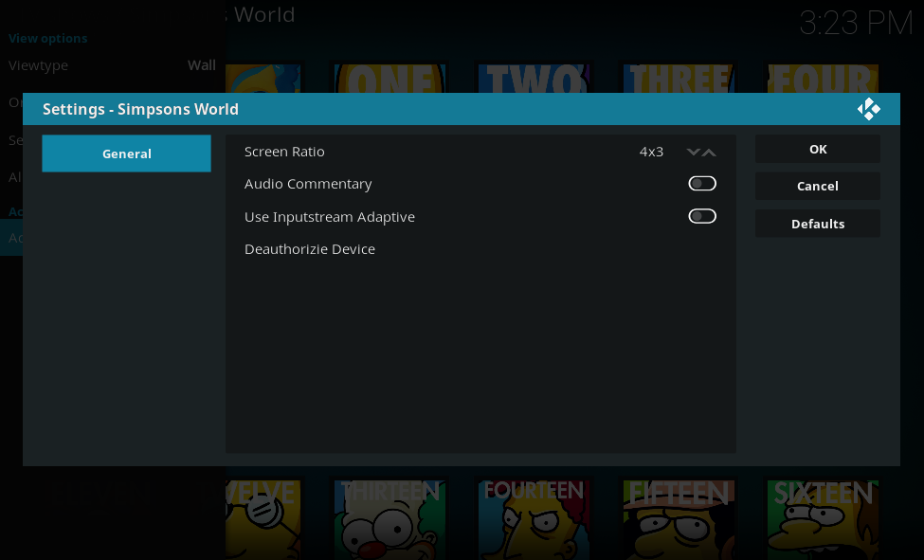Image resolution: width=924 pixels, height=560 pixels.
Task: Open the General settings tab
Action: coord(126,154)
